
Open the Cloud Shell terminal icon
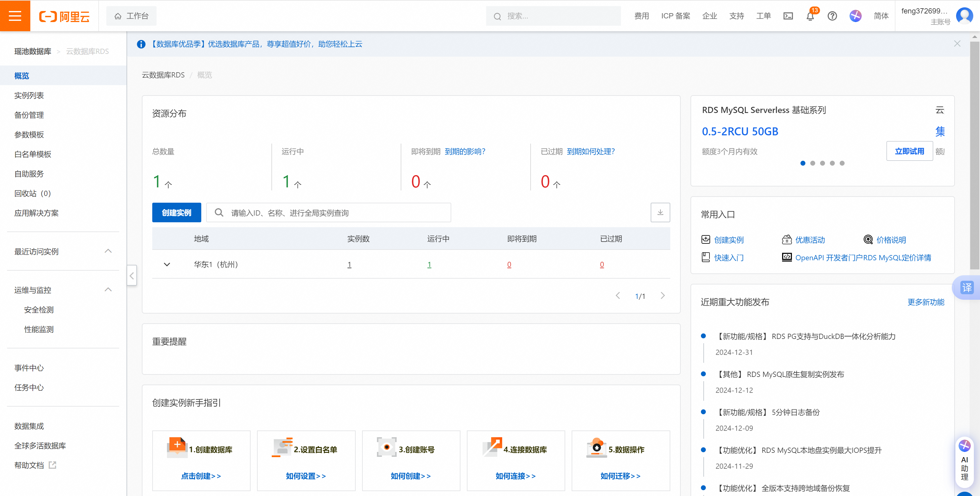(788, 16)
